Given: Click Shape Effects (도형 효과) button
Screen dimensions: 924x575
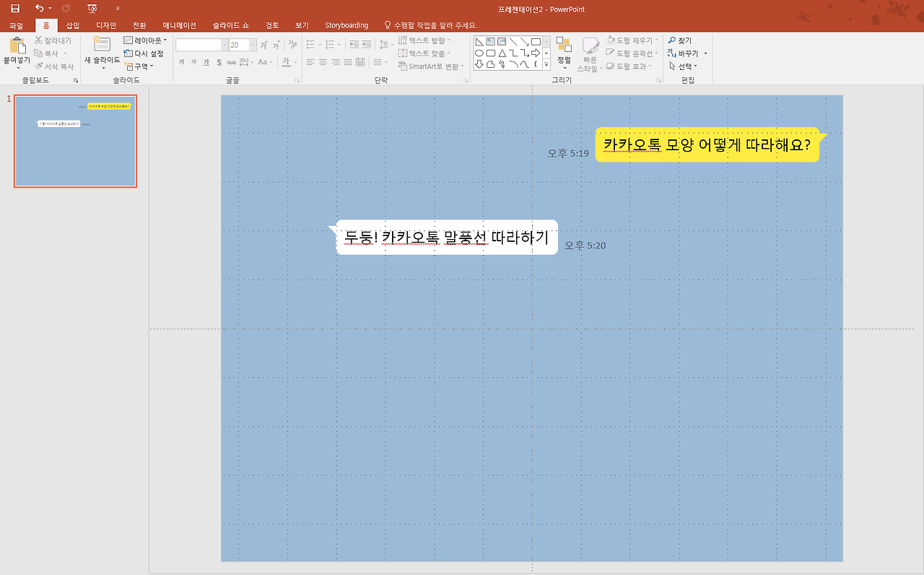Looking at the screenshot, I should coord(629,66).
